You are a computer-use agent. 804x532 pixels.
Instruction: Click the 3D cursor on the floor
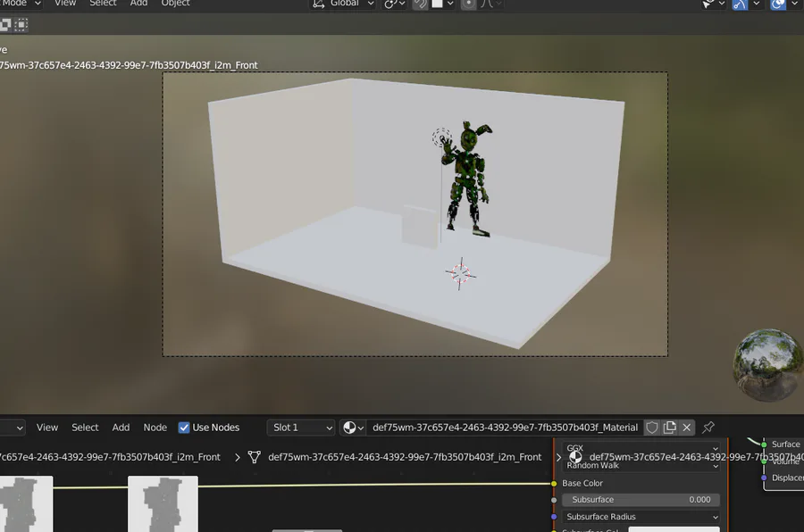[460, 274]
